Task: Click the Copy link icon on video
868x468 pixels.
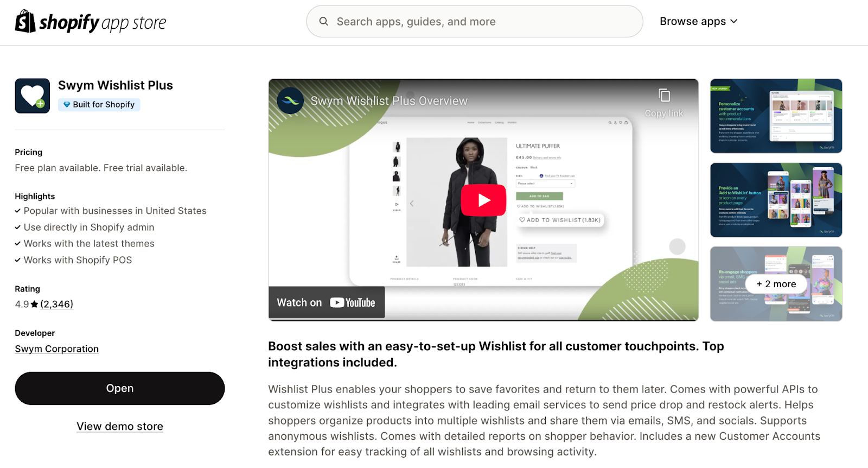Action: pyautogui.click(x=664, y=96)
